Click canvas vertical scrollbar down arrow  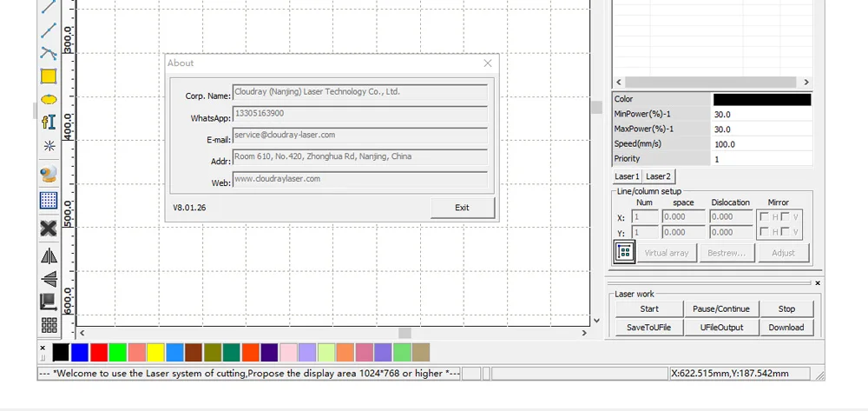(x=596, y=320)
